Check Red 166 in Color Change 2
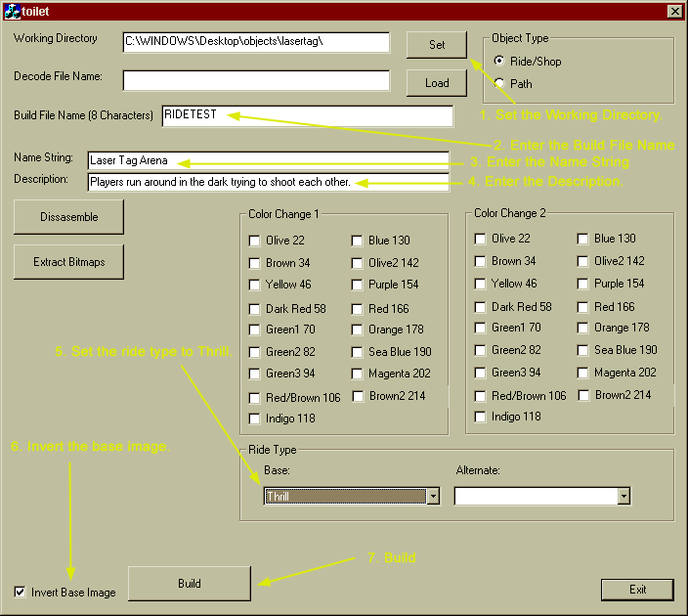Image resolution: width=688 pixels, height=616 pixels. [582, 307]
